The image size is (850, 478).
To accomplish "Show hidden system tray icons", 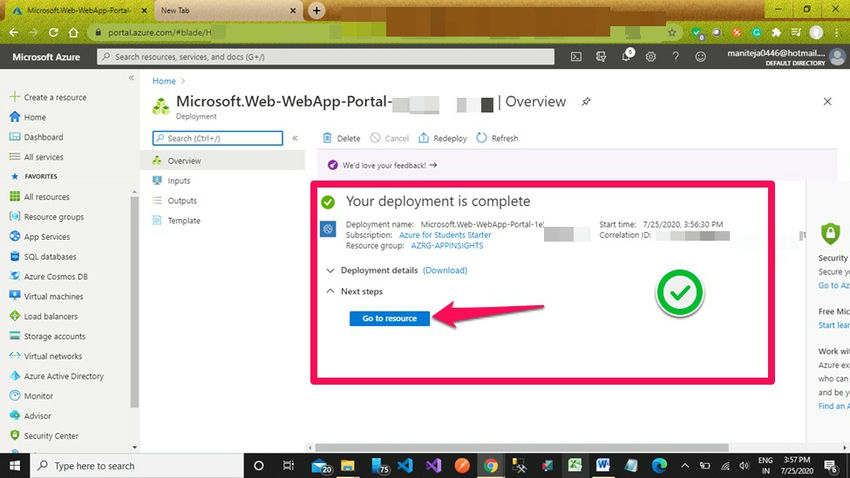I will (685, 466).
